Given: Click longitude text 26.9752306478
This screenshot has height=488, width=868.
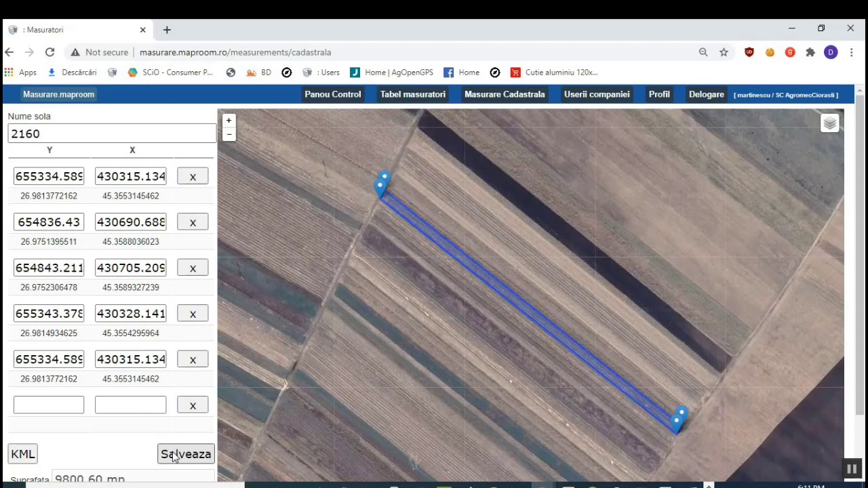Looking at the screenshot, I should click(x=49, y=287).
